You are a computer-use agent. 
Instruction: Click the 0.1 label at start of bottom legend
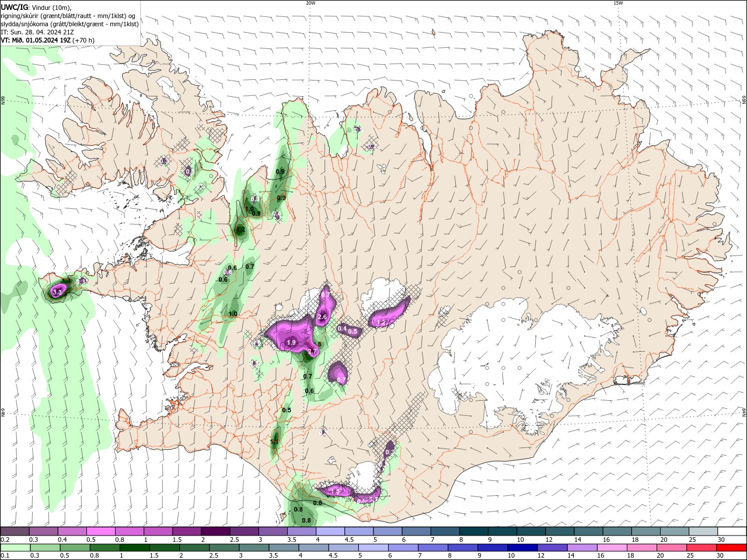point(5,556)
